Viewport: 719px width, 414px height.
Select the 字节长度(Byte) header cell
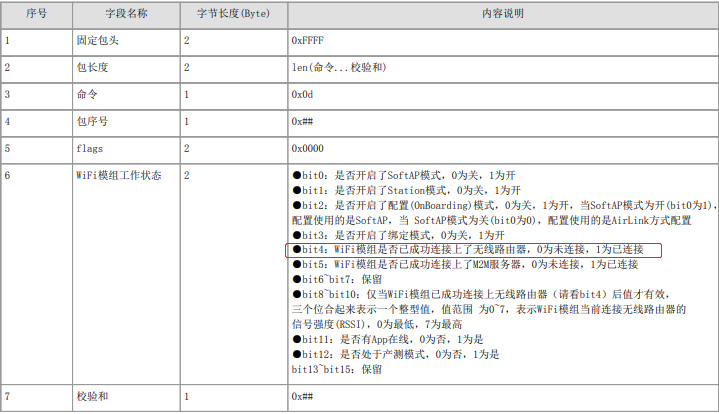click(x=232, y=16)
